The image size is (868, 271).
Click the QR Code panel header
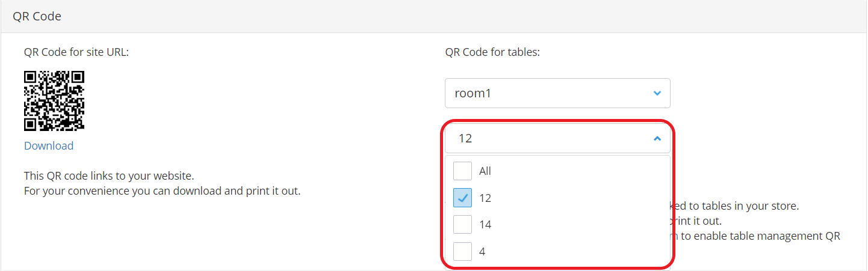tap(433, 16)
